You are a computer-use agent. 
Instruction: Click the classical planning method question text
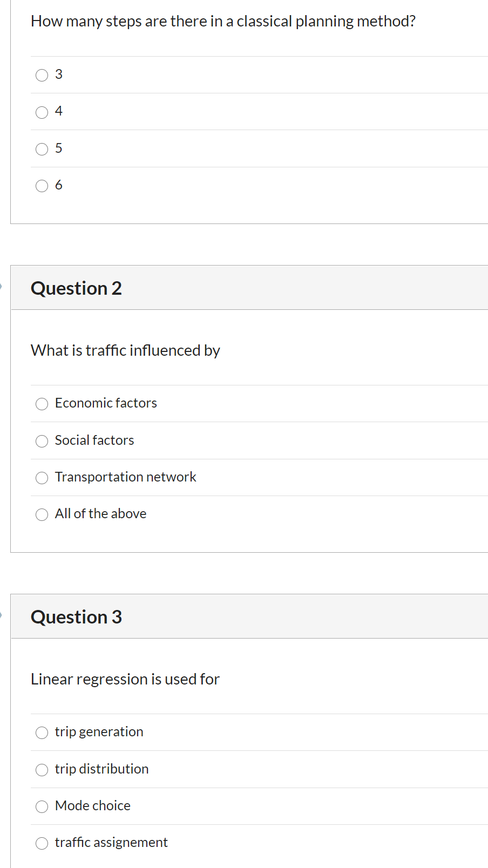(x=223, y=21)
